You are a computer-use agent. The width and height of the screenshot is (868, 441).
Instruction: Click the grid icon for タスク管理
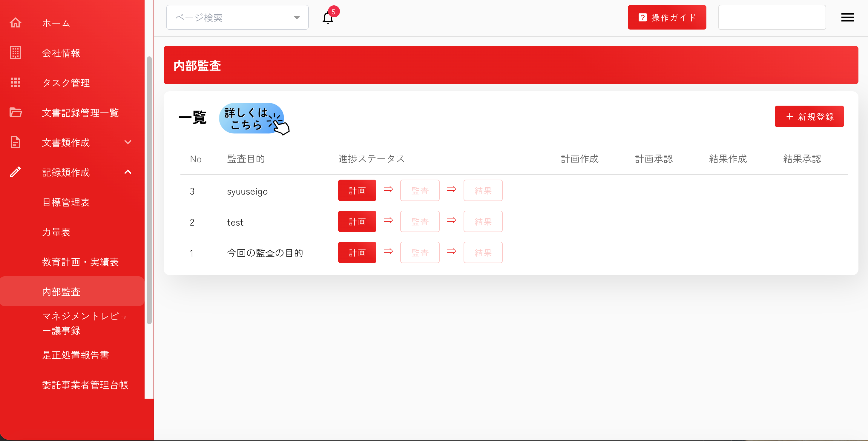16,82
